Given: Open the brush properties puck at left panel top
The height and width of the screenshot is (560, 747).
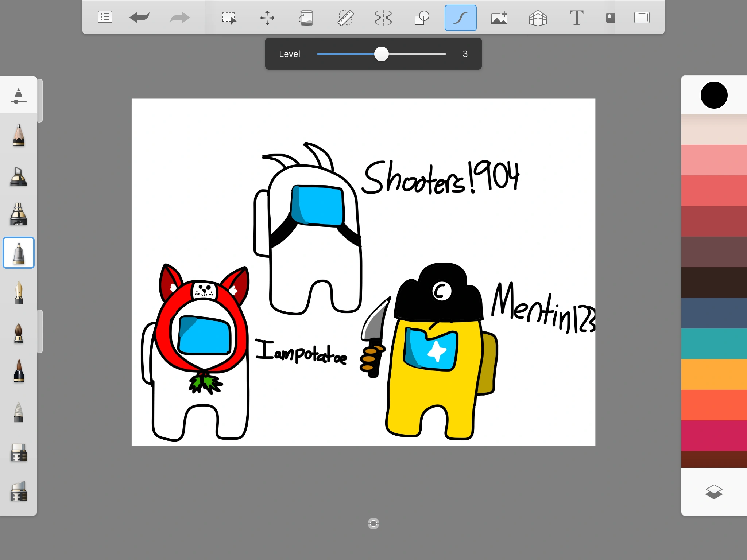Looking at the screenshot, I should 19,96.
